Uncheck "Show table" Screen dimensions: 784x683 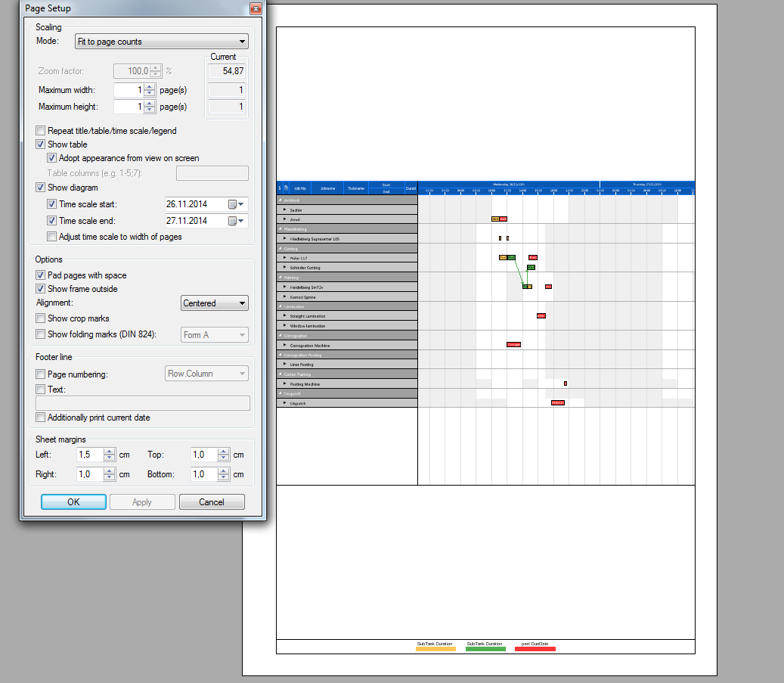(40, 144)
